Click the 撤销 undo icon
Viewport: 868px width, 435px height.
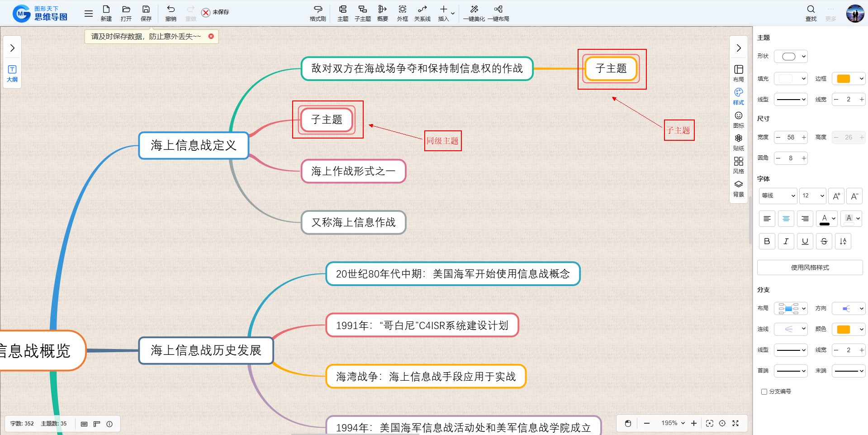(171, 10)
